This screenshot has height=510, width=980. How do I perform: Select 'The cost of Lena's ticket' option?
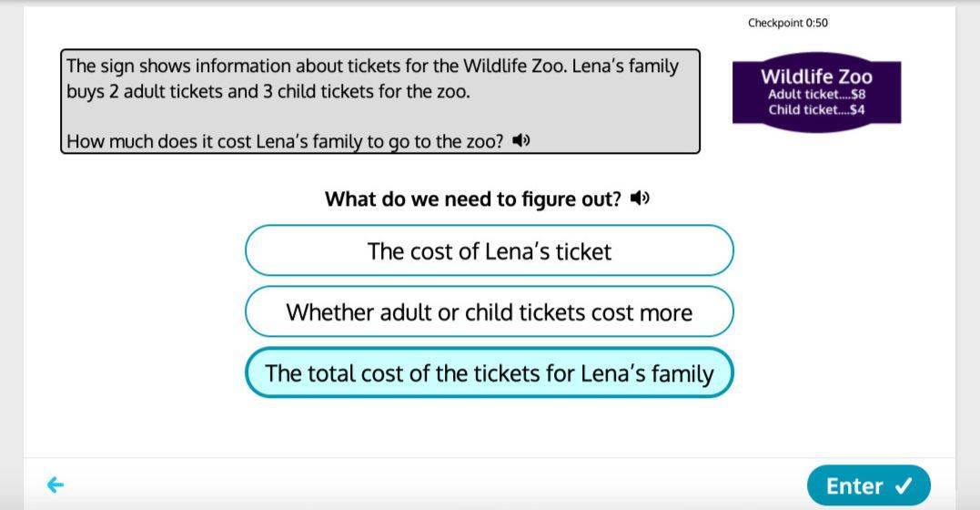[x=490, y=251]
